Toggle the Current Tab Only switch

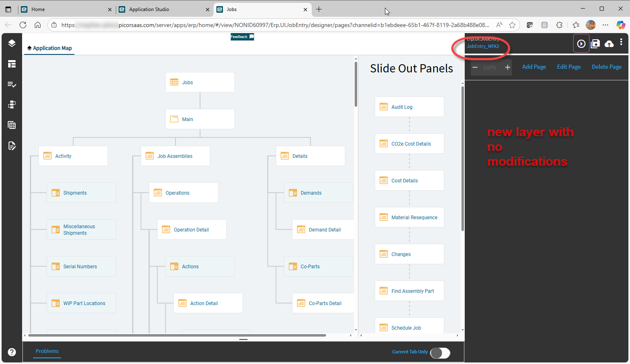click(440, 353)
